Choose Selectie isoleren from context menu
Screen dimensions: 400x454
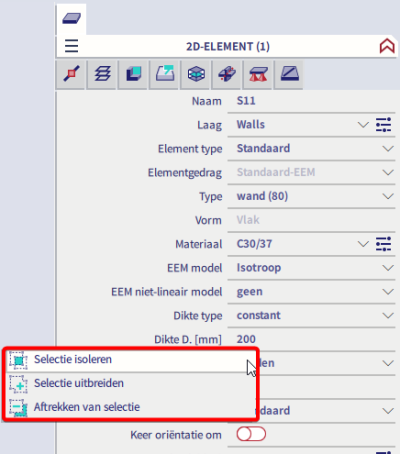[131, 360]
